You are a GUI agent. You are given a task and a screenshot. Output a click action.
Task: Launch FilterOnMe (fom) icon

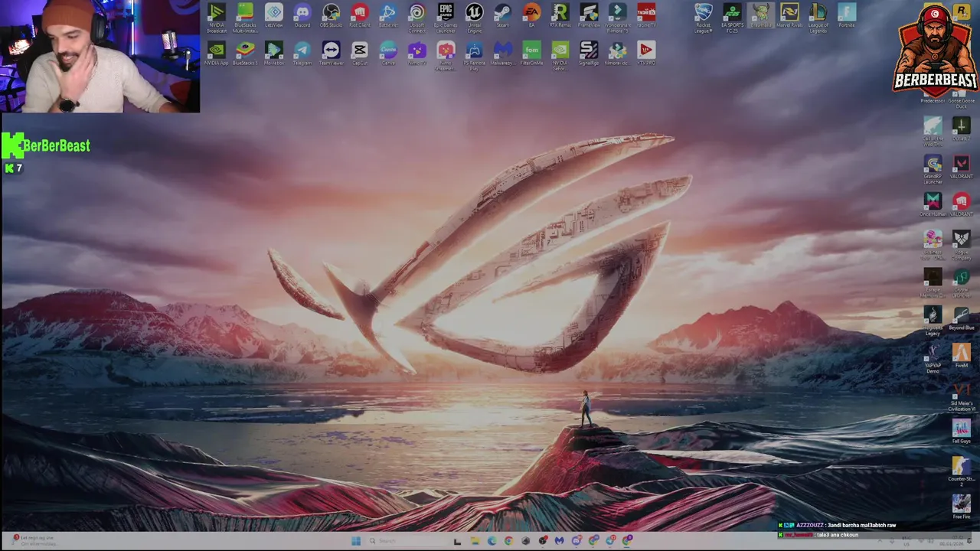coord(531,53)
